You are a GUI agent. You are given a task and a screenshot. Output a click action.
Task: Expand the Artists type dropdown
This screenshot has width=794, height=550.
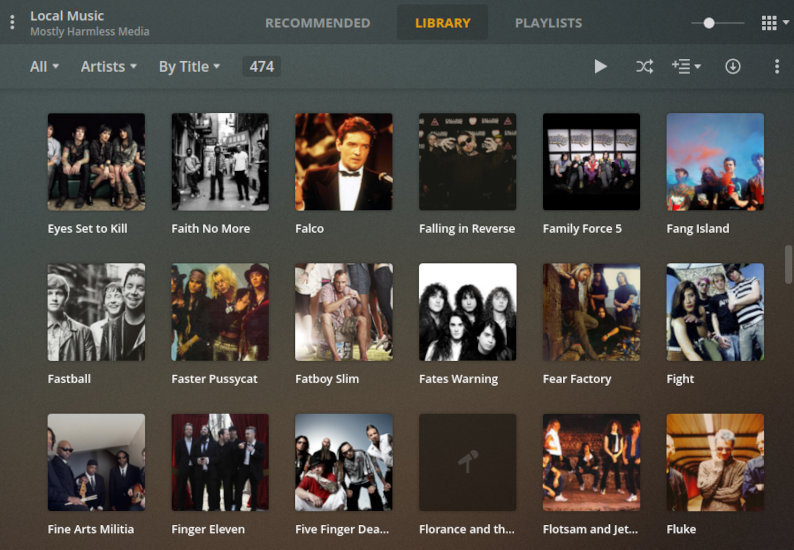[108, 67]
